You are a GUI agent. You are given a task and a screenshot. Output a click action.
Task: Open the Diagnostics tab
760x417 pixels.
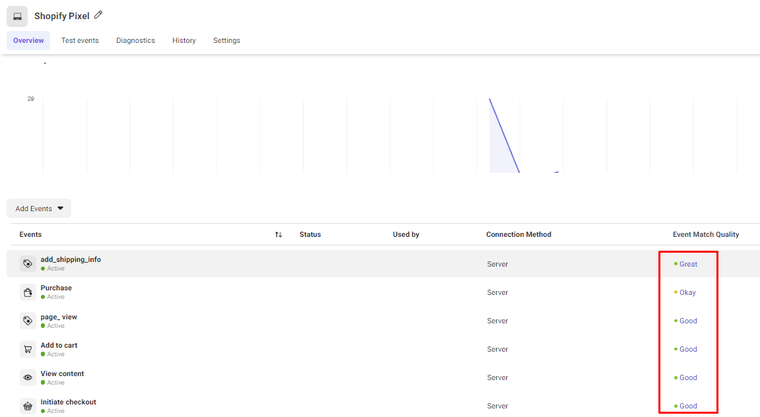tap(135, 40)
